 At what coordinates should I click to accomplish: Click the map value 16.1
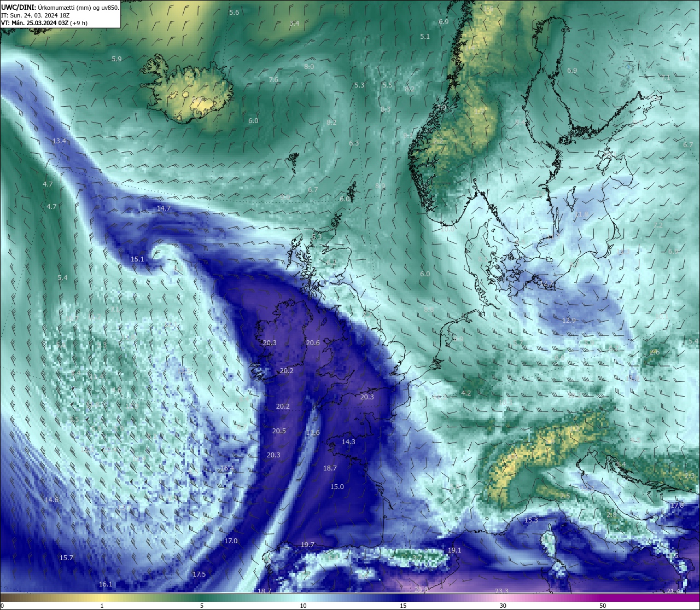(106, 584)
